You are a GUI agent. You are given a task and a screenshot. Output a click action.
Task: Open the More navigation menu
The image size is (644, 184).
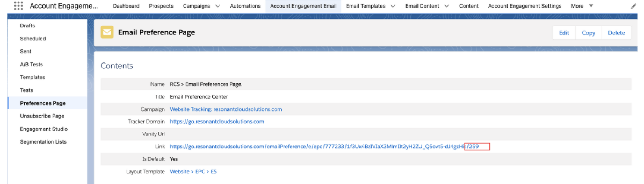[581, 6]
